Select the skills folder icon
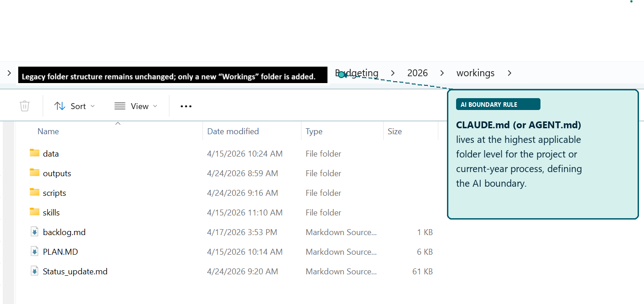644x304 pixels. 35,212
